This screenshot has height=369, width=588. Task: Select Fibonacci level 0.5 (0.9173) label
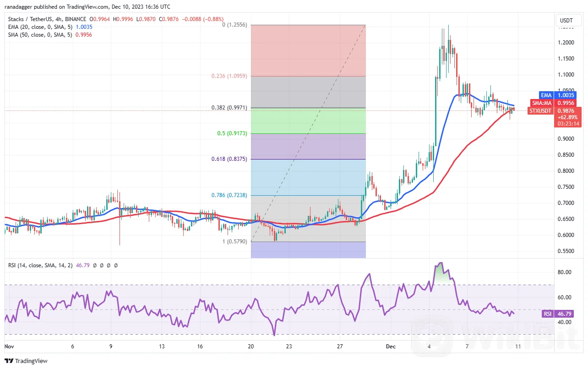[233, 133]
